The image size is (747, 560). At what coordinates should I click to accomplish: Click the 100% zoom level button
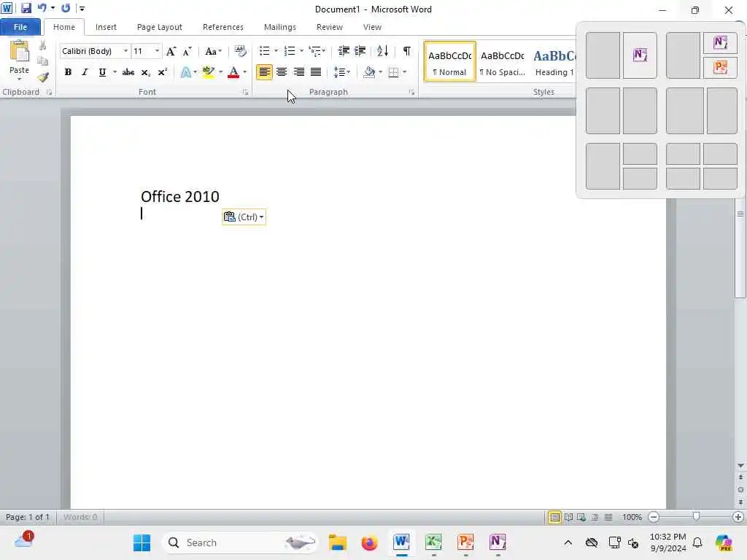pyautogui.click(x=632, y=517)
